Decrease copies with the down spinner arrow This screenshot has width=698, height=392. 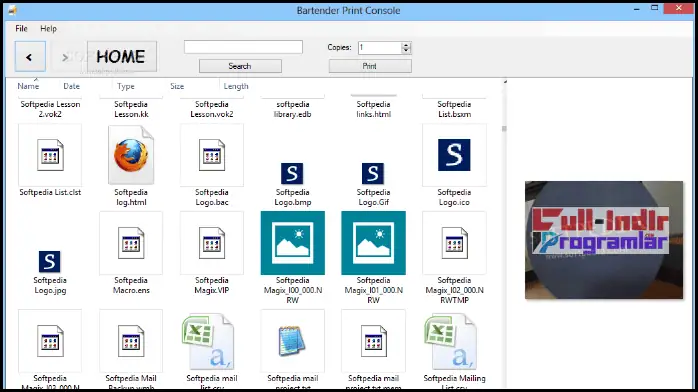tap(406, 51)
